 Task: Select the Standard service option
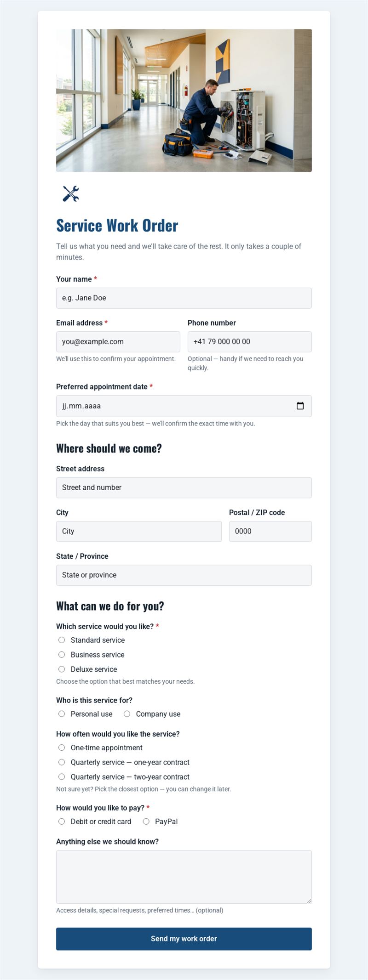click(x=62, y=640)
